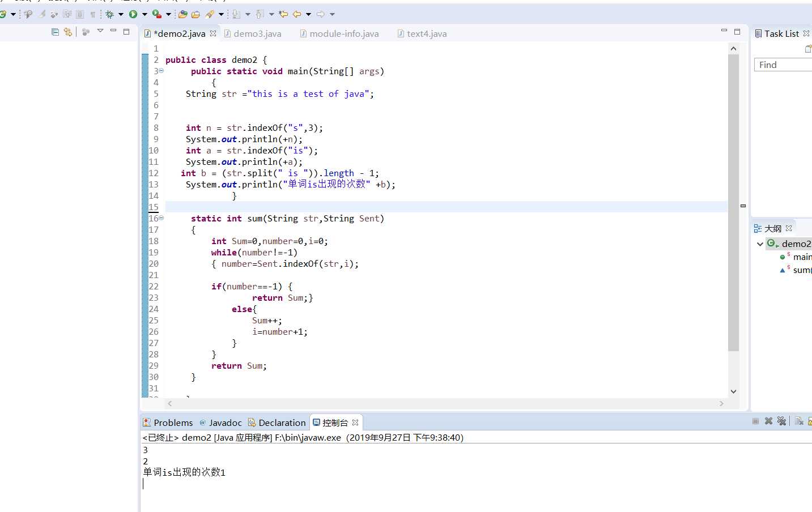Screen dimensions: 812x512
Task: Open the Declaration tab
Action: 277,423
